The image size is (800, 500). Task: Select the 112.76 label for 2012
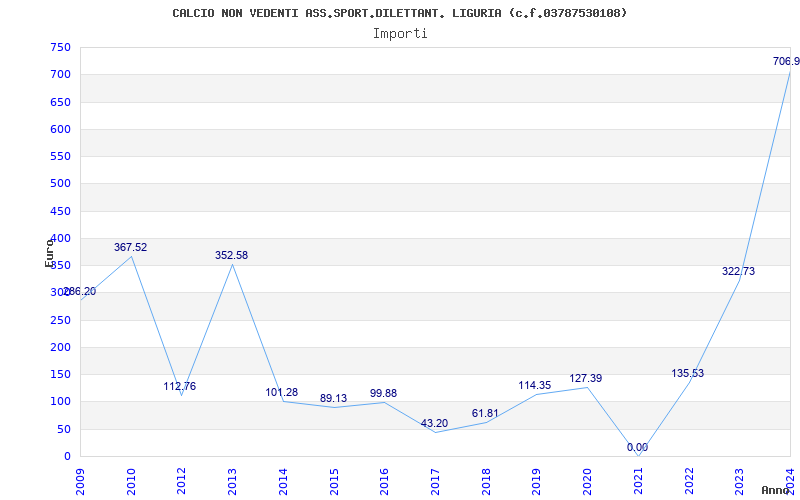tap(180, 386)
